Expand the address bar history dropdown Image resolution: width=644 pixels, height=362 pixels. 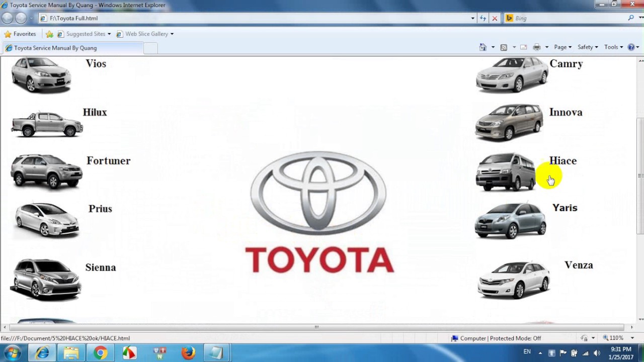[x=472, y=18]
